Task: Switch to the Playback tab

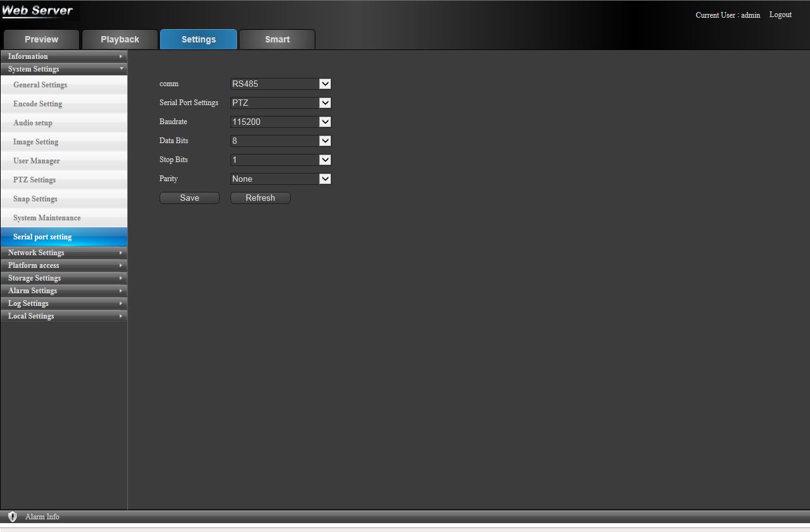Action: pyautogui.click(x=120, y=39)
